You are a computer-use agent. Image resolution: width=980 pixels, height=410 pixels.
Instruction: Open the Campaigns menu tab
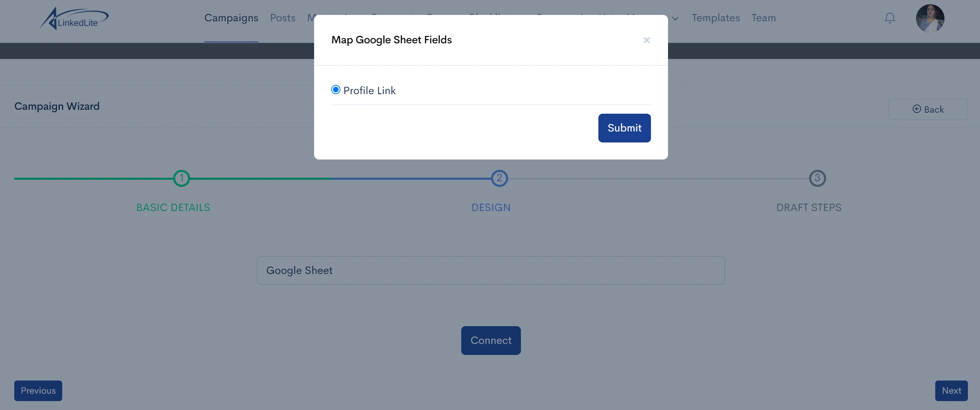[231, 17]
